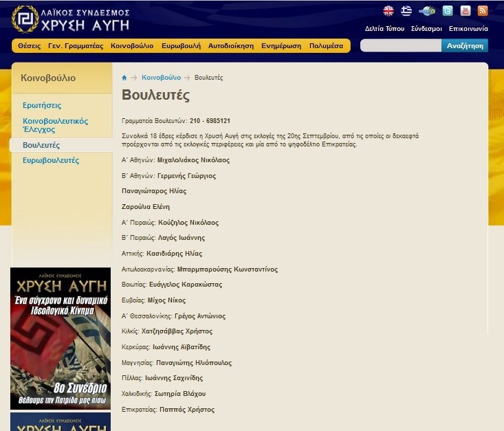This screenshot has height=431, width=504.
Task: Click the name Παππάς Χρήστος
Action: (x=187, y=410)
